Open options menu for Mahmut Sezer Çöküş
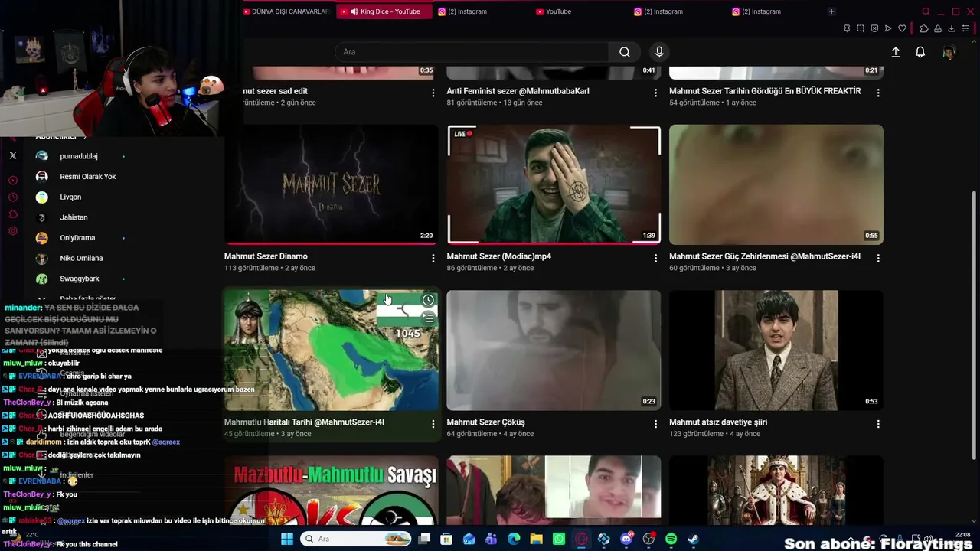This screenshot has height=551, width=980. pos(655,423)
